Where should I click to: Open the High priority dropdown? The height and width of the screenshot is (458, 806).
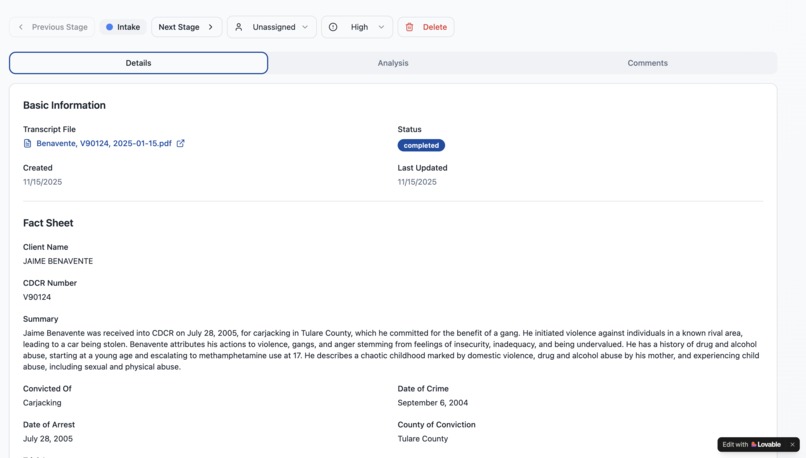(357, 27)
